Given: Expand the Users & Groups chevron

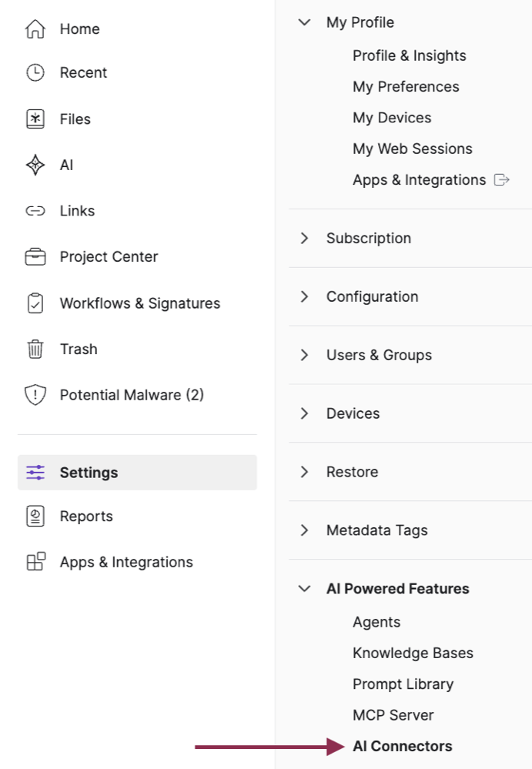Looking at the screenshot, I should pyautogui.click(x=304, y=355).
